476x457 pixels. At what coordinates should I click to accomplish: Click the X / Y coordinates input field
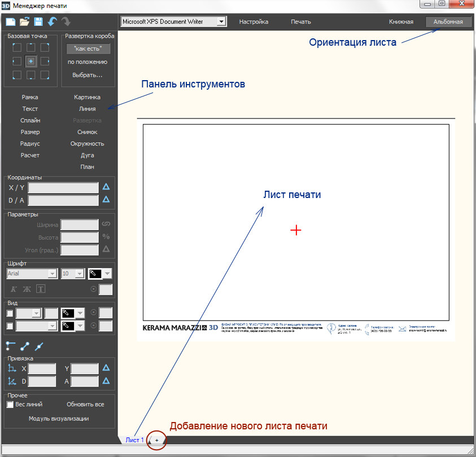(x=63, y=188)
